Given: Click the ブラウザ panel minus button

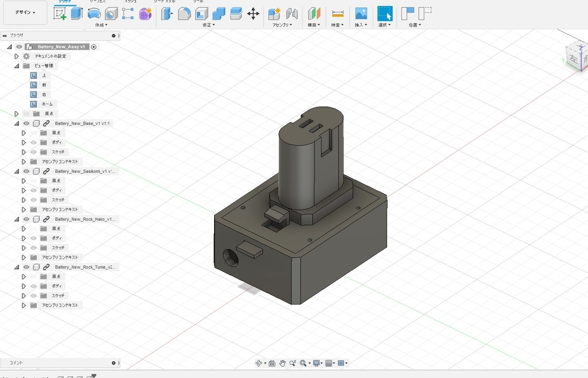Looking at the screenshot, I should coord(114,36).
